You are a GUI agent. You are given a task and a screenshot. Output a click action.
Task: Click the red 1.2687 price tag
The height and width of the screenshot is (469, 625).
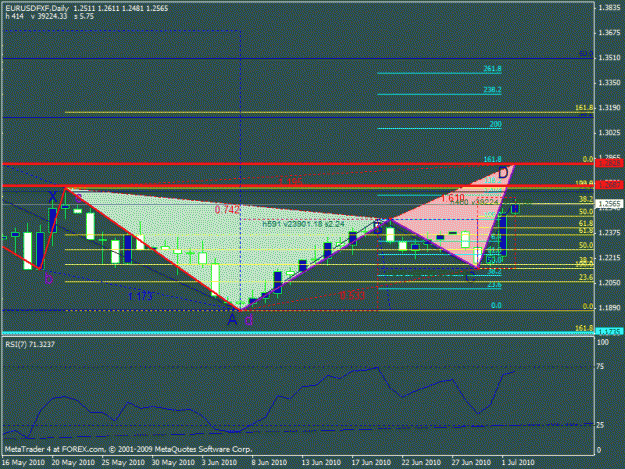point(609,185)
